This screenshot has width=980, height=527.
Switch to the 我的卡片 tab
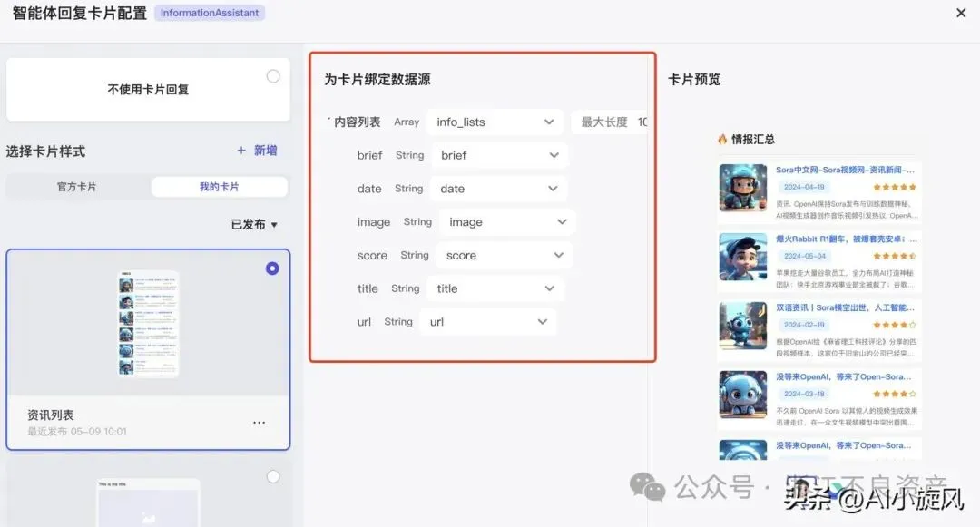220,187
